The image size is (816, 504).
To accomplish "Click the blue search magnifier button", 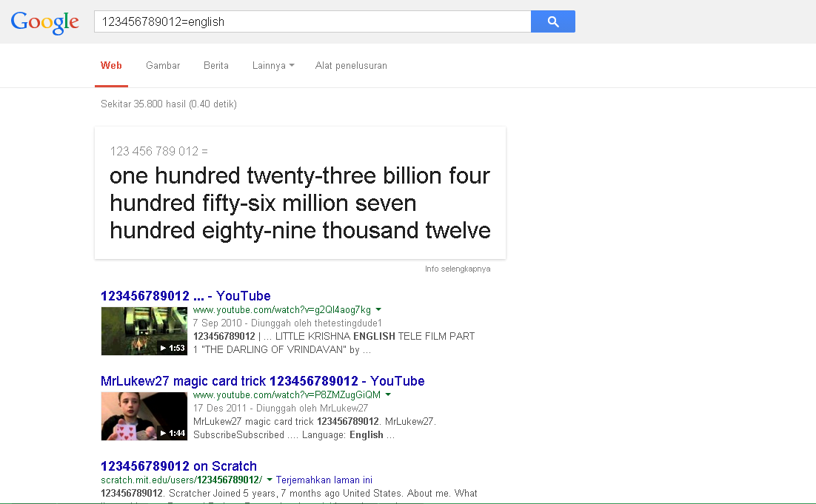I will tap(552, 21).
